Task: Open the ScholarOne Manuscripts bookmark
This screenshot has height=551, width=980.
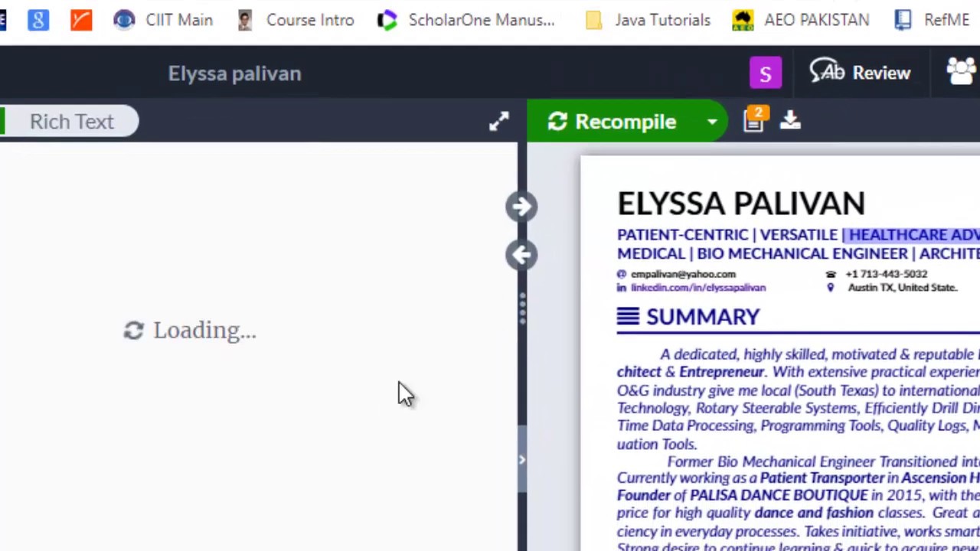Action: (x=466, y=20)
